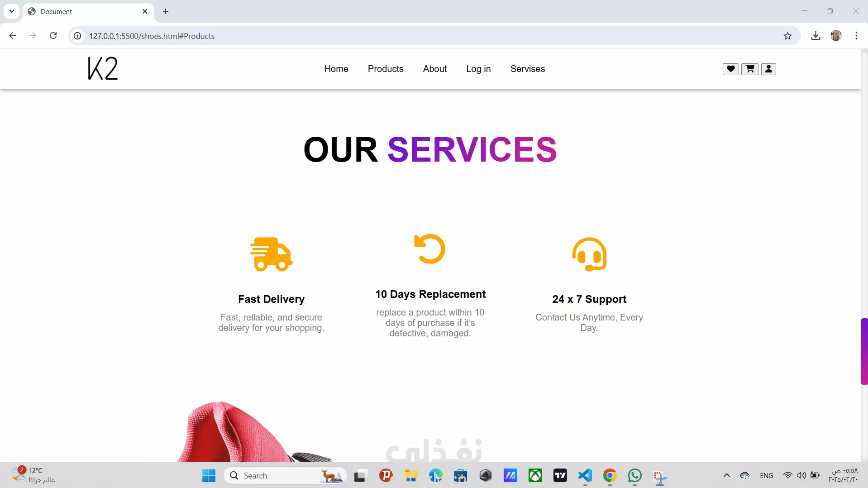Open the weather widget showing 12°C
The height and width of the screenshot is (488, 868).
33,475
